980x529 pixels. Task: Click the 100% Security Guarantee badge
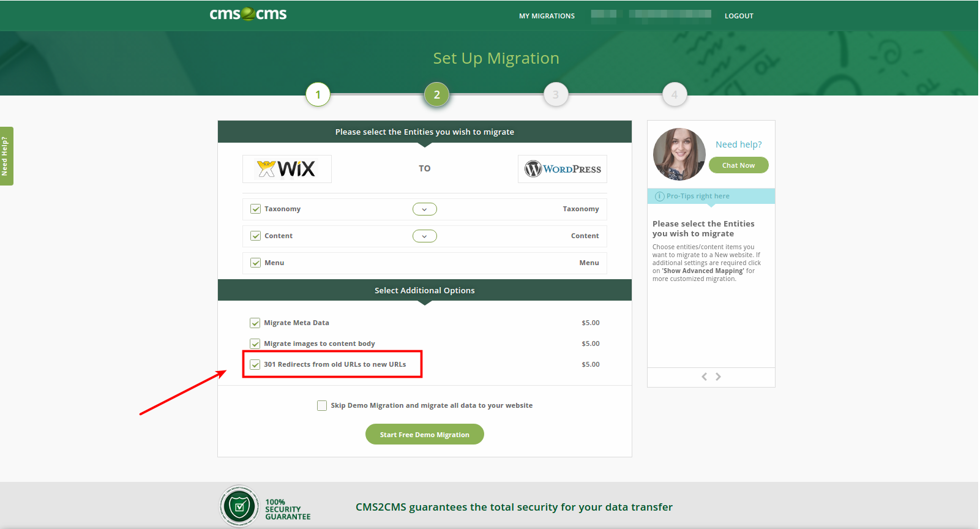pyautogui.click(x=265, y=506)
